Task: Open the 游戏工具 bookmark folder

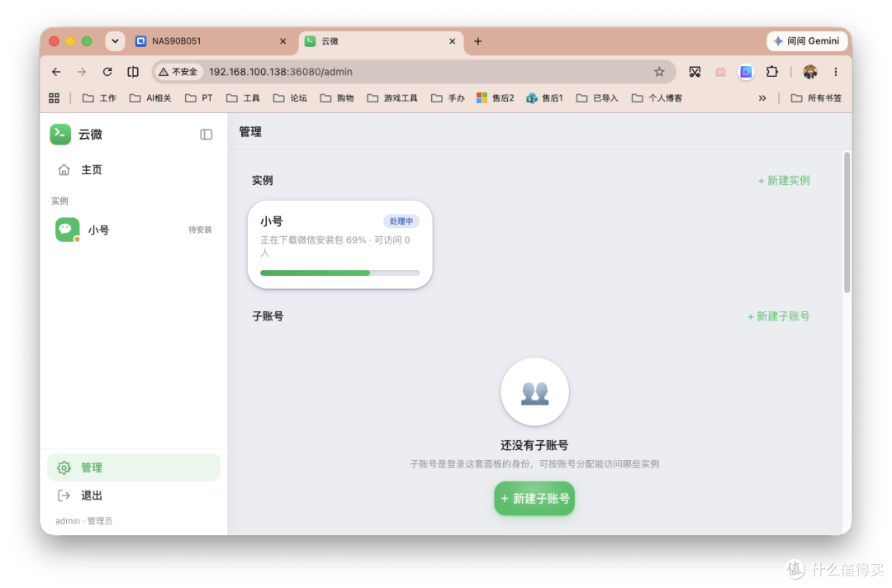Action: (x=392, y=97)
